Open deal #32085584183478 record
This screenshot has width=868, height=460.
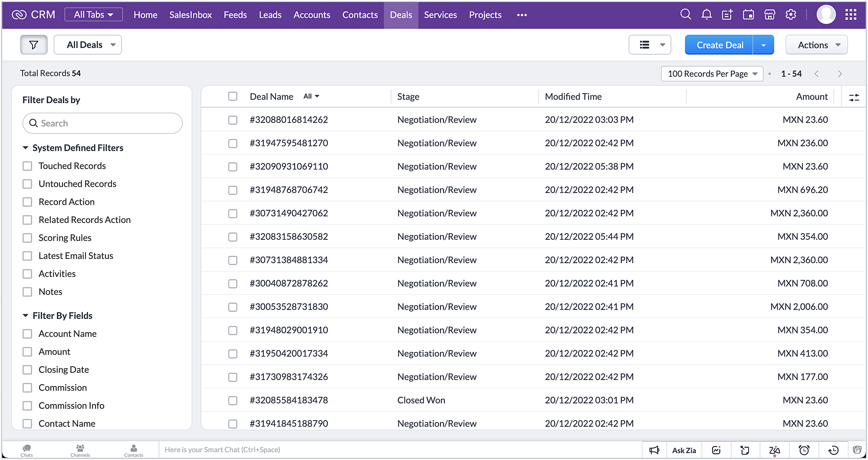[x=289, y=400]
